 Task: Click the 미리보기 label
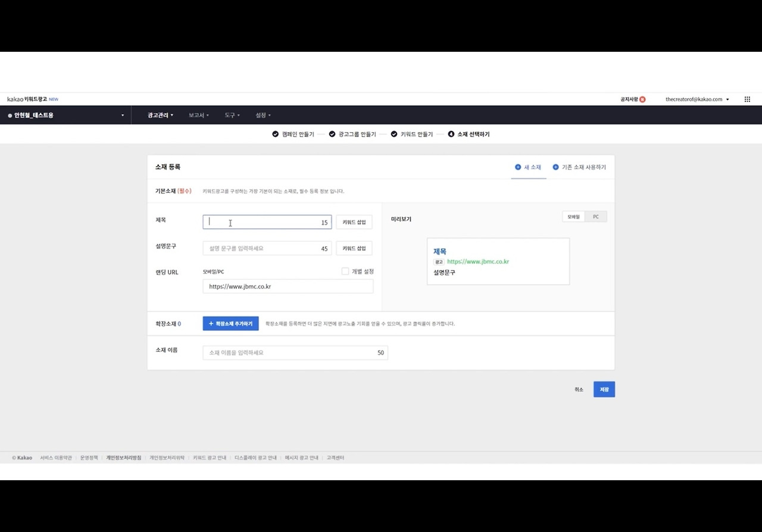tap(401, 219)
